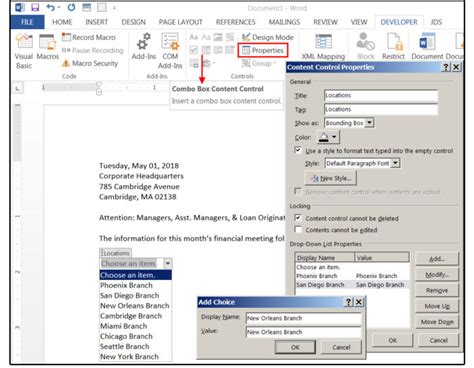
Task: Confirm Add Choice with OK
Action: click(295, 347)
